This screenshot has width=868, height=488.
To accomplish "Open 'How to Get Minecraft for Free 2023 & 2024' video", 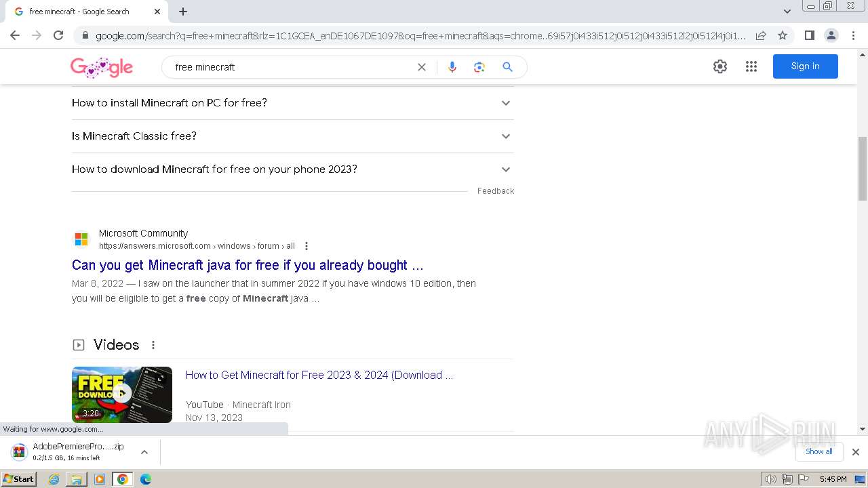I will pyautogui.click(x=319, y=375).
